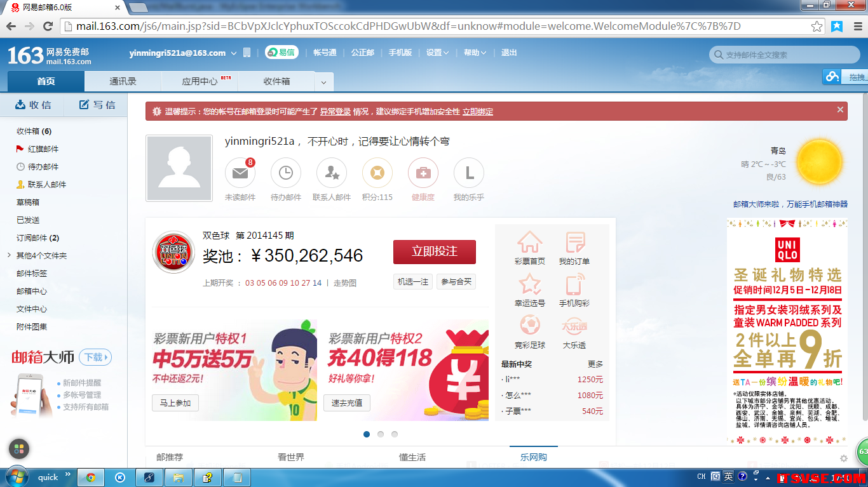
Task: Bookmark this page with the star icon
Action: tap(817, 26)
